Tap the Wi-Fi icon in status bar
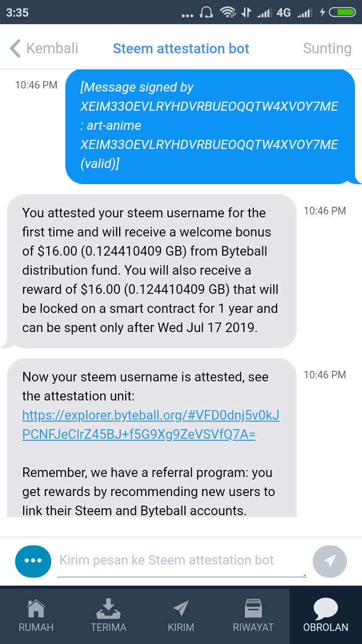The width and height of the screenshot is (362, 644). coord(229,13)
